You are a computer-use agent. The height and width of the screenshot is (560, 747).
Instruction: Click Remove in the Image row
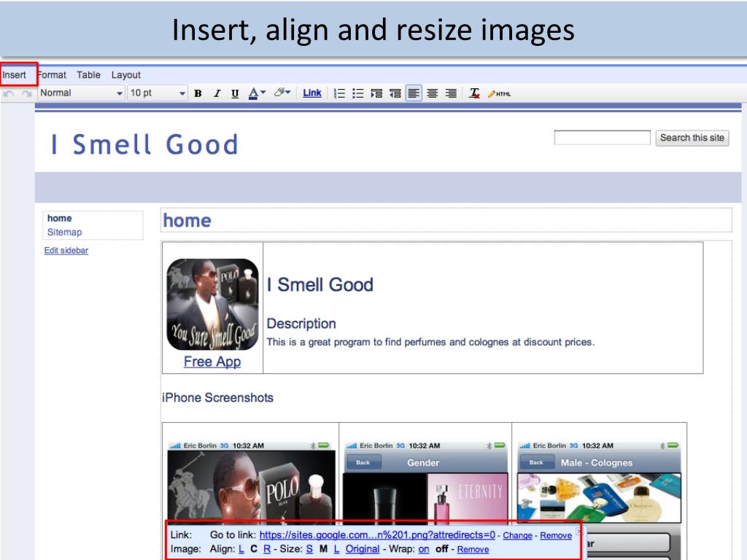[x=473, y=550]
